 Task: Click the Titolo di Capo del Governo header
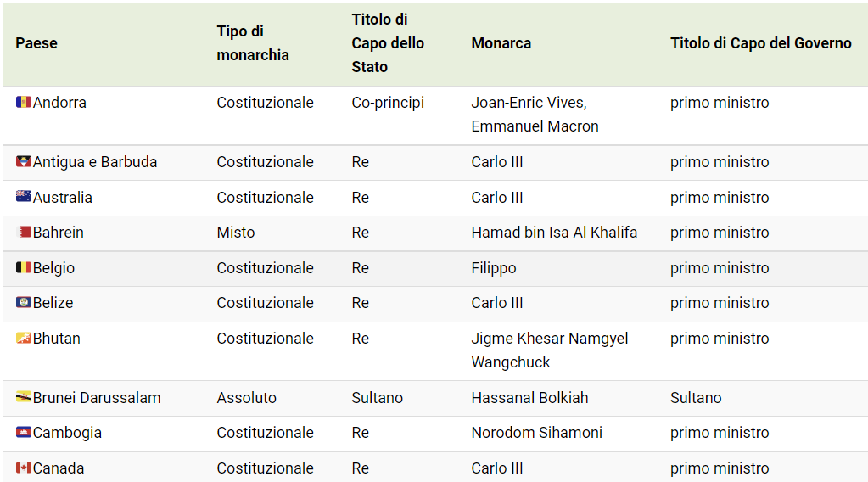pos(760,43)
